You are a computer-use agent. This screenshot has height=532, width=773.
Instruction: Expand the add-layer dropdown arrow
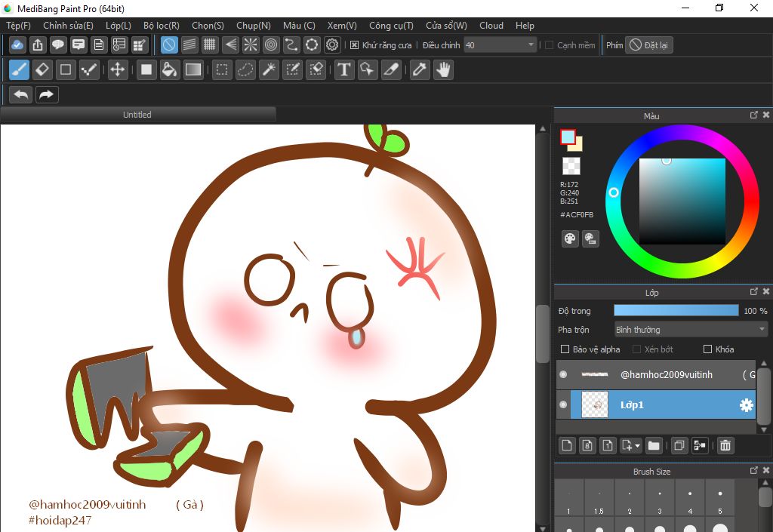click(x=638, y=446)
